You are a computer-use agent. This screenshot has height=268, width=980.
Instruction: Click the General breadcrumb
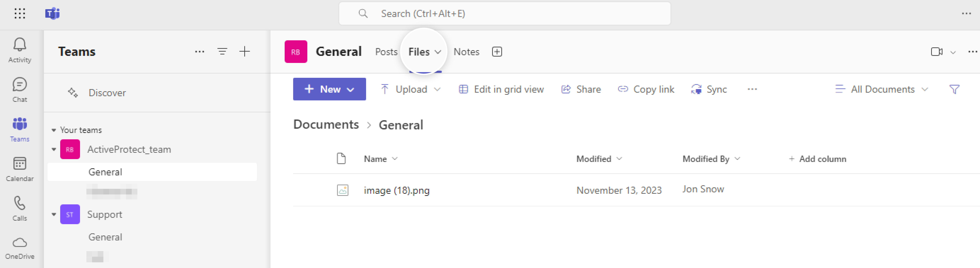coord(401,125)
